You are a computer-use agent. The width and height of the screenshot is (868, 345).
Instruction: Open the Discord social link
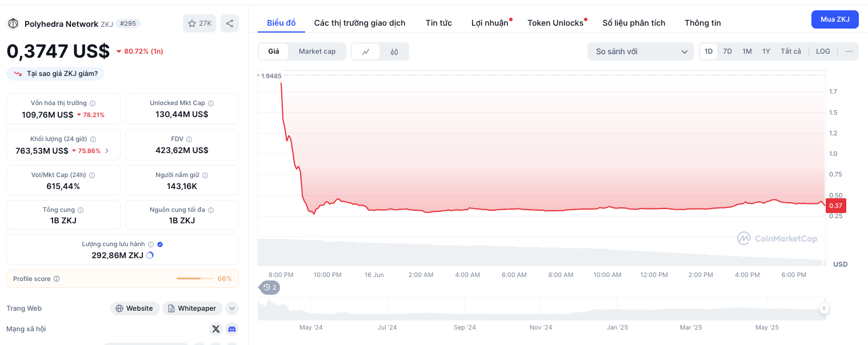[231, 329]
